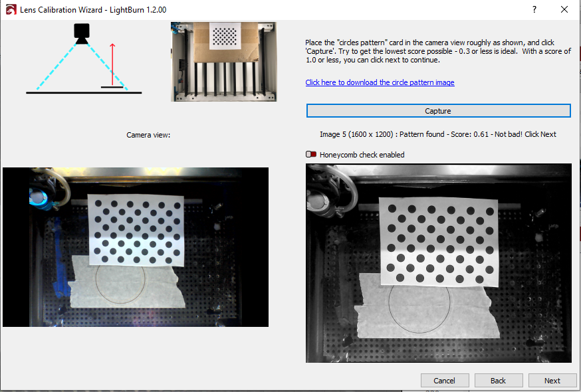The height and width of the screenshot is (392, 581).
Task: Go Back to the previous wizard step
Action: (x=499, y=381)
